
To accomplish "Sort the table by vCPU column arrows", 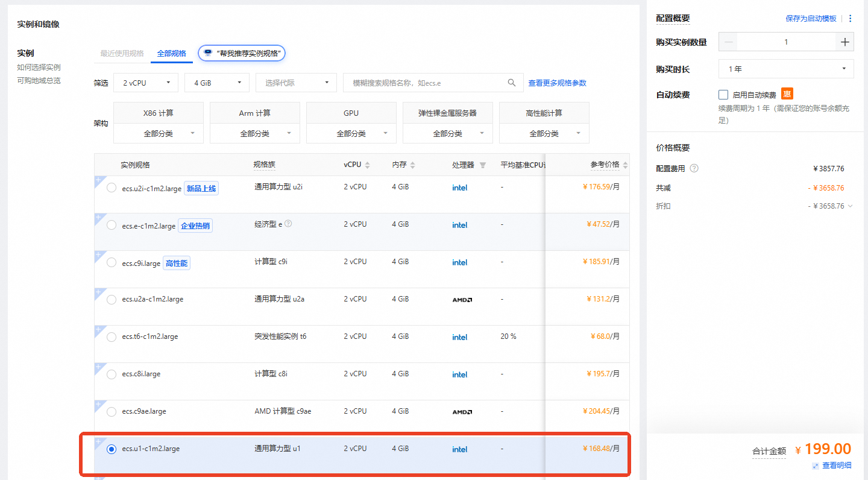I will pyautogui.click(x=367, y=165).
